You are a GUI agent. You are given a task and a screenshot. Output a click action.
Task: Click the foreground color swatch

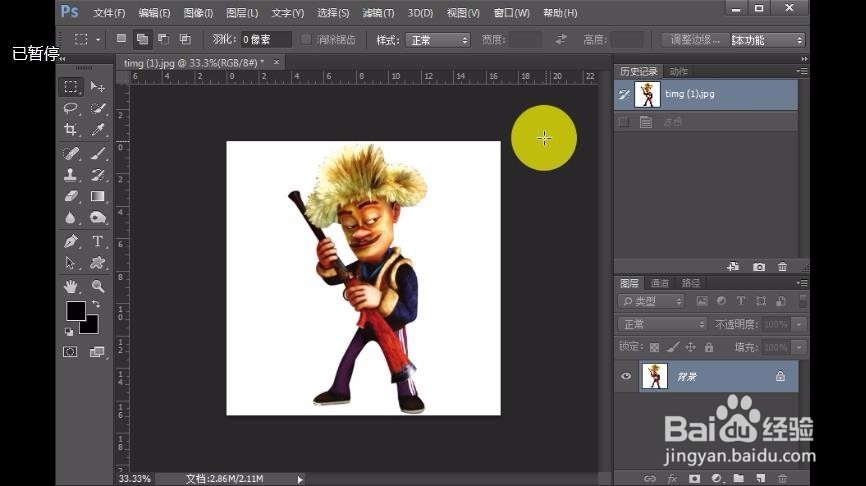coord(75,310)
